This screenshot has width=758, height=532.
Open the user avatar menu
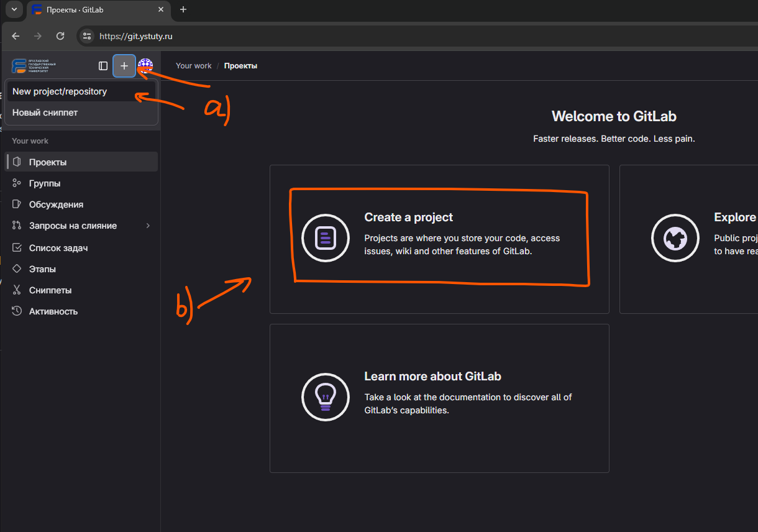click(145, 66)
